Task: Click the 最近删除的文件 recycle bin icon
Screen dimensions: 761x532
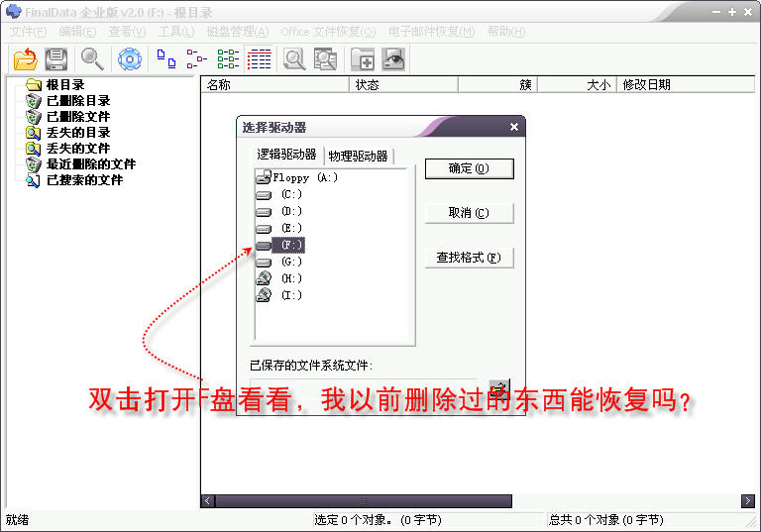Action: pos(34,164)
